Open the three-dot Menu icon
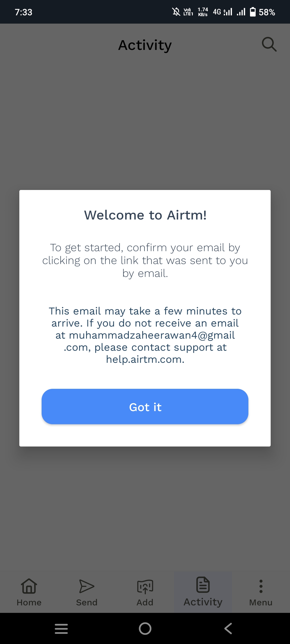Screen dimensions: 290x644 coord(261,586)
